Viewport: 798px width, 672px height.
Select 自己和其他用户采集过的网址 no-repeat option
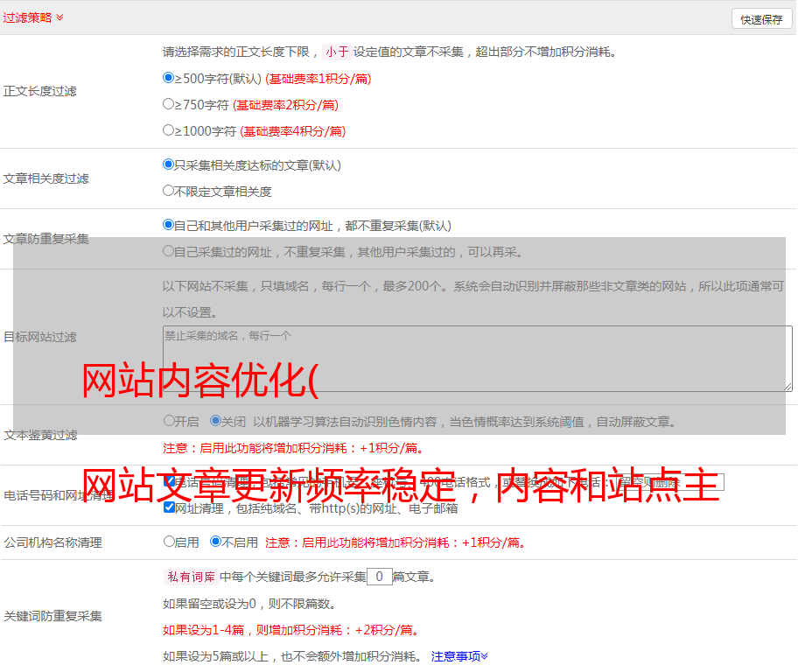coord(169,225)
